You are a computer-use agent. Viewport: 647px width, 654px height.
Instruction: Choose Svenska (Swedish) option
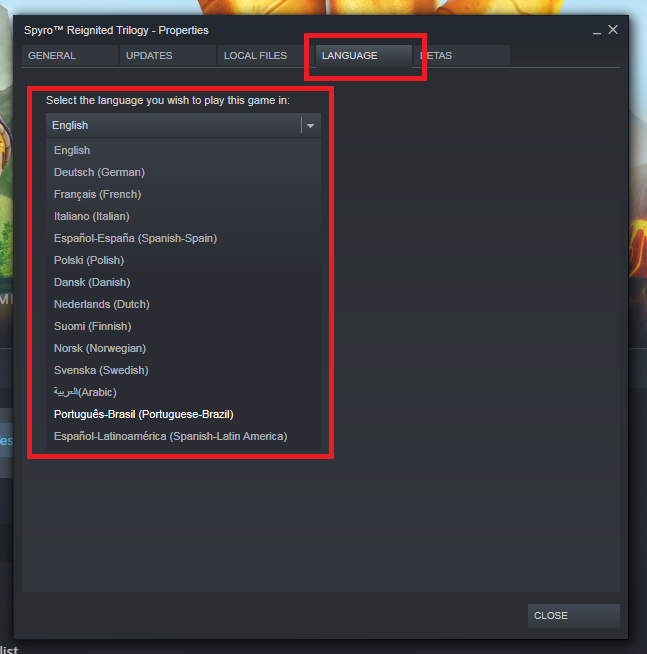(183, 370)
